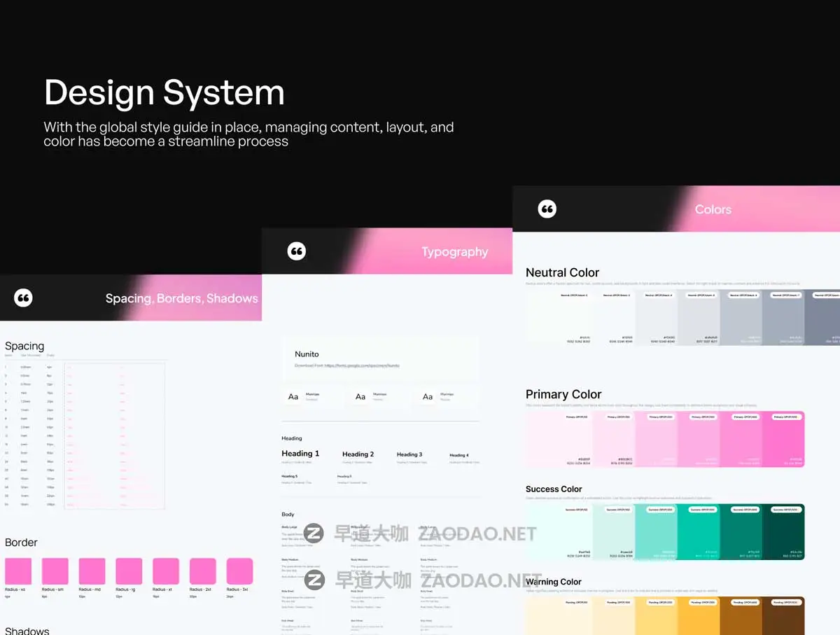Click the quote icon beside Typography

coord(297,251)
